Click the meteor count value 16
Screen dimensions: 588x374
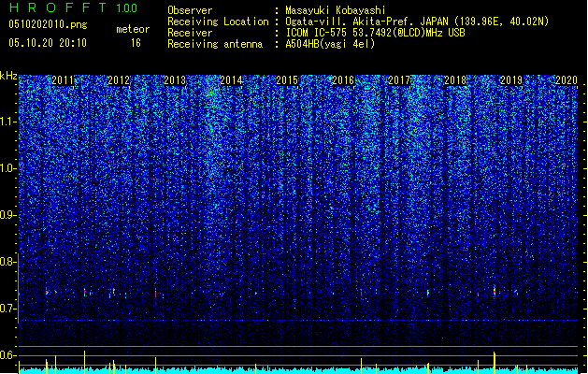pyautogui.click(x=136, y=43)
